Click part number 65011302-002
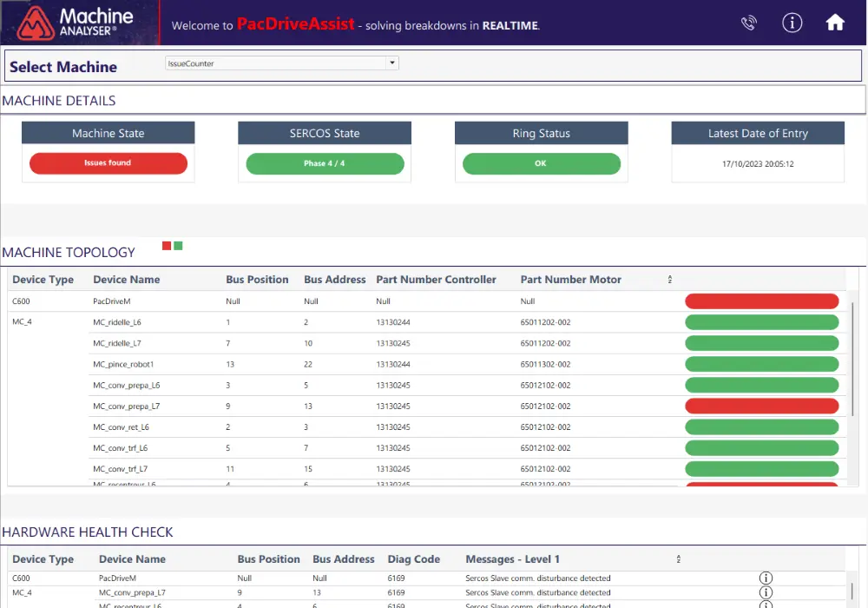868x608 pixels. coord(545,364)
